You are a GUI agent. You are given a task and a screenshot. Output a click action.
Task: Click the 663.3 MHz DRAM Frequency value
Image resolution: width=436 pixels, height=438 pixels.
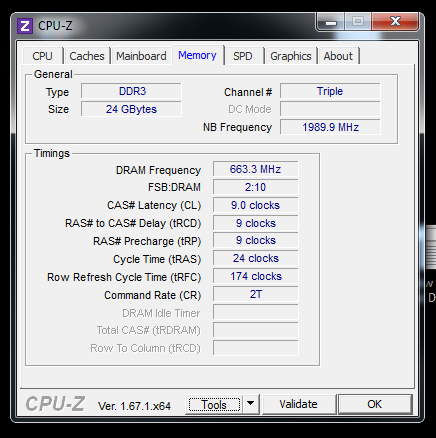(256, 169)
